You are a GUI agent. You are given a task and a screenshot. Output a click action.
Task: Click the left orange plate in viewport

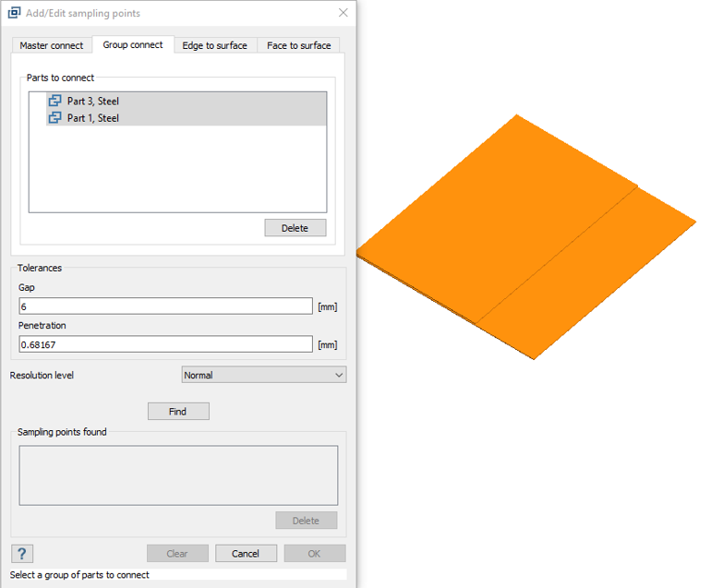tap(489, 222)
